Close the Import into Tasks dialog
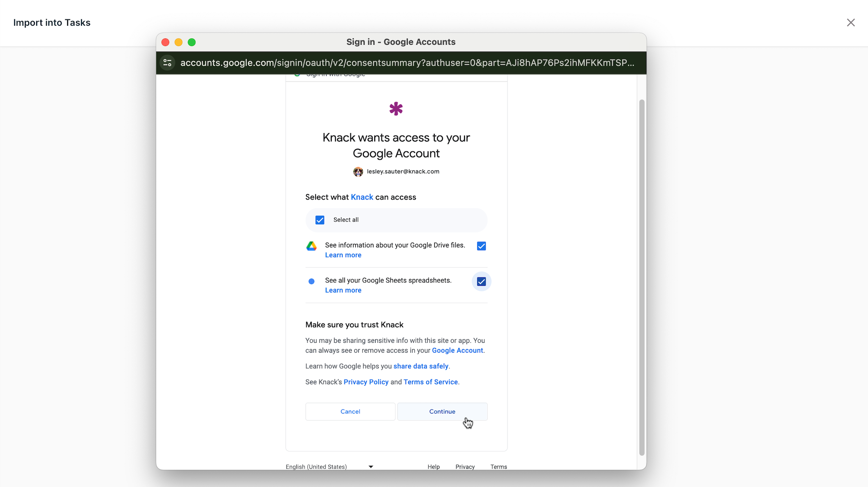This screenshot has width=868, height=487. [851, 22]
